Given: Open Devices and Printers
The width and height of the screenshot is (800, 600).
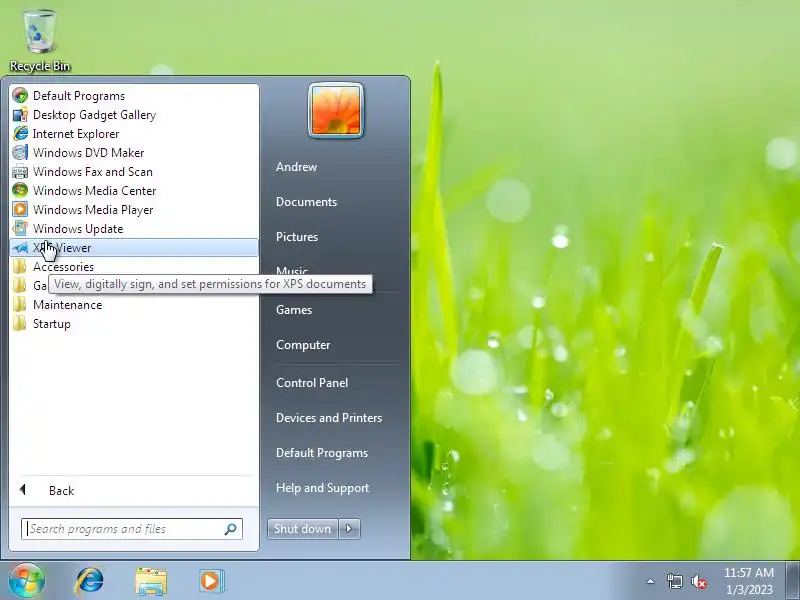Looking at the screenshot, I should 329,418.
